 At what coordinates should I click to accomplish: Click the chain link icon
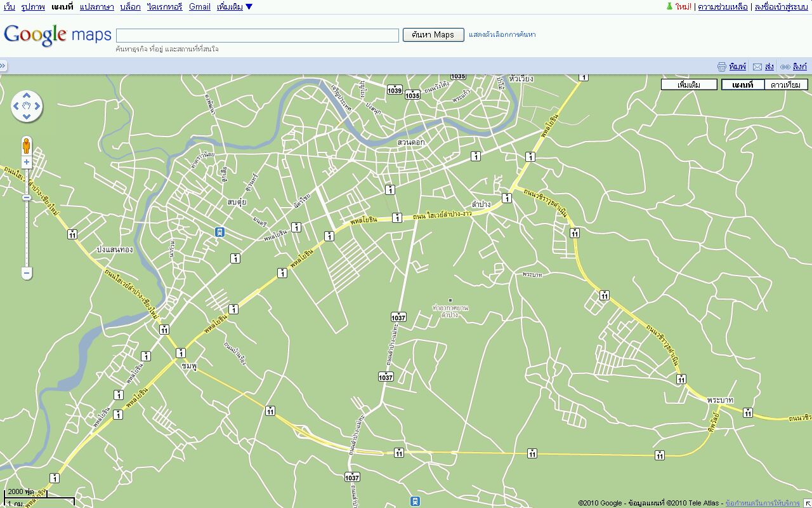click(785, 67)
